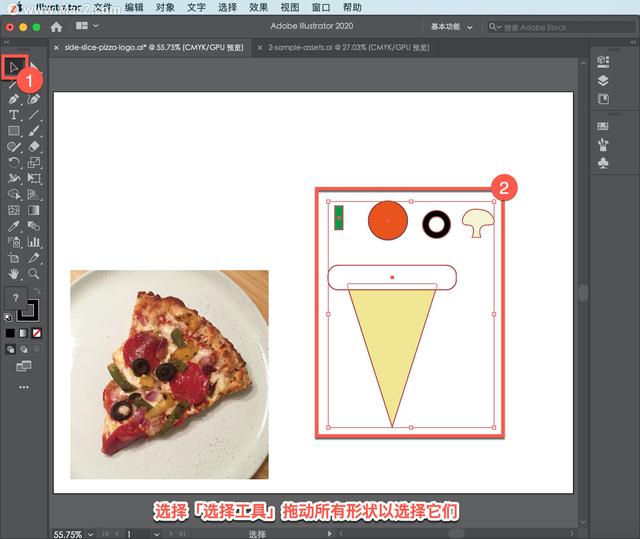This screenshot has height=539, width=640.
Task: Open the Arrange Documents dropdown
Action: (87, 26)
